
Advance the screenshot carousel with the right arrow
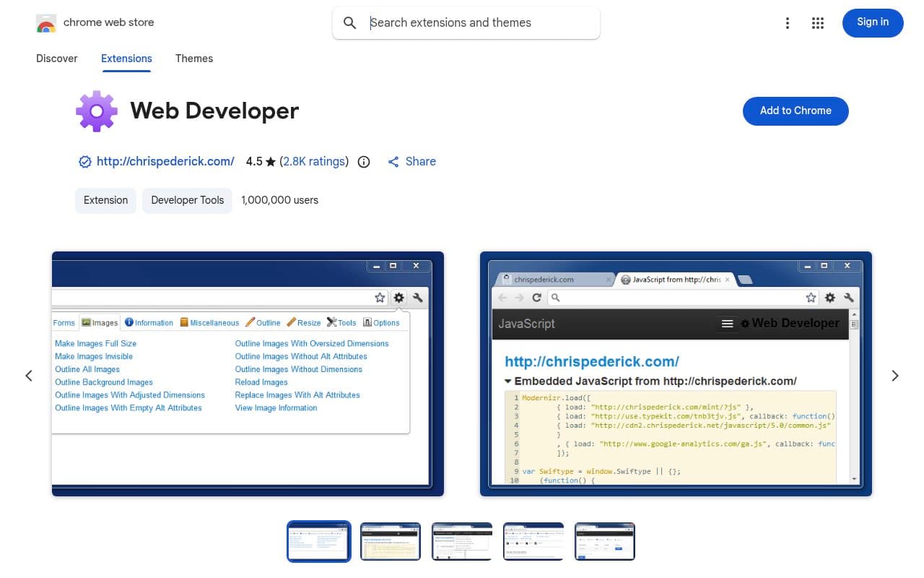[894, 375]
